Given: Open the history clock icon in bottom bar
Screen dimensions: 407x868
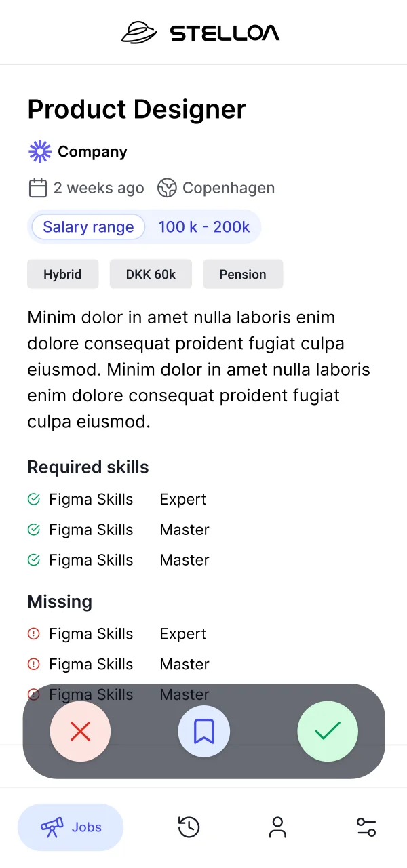Looking at the screenshot, I should pos(189,827).
